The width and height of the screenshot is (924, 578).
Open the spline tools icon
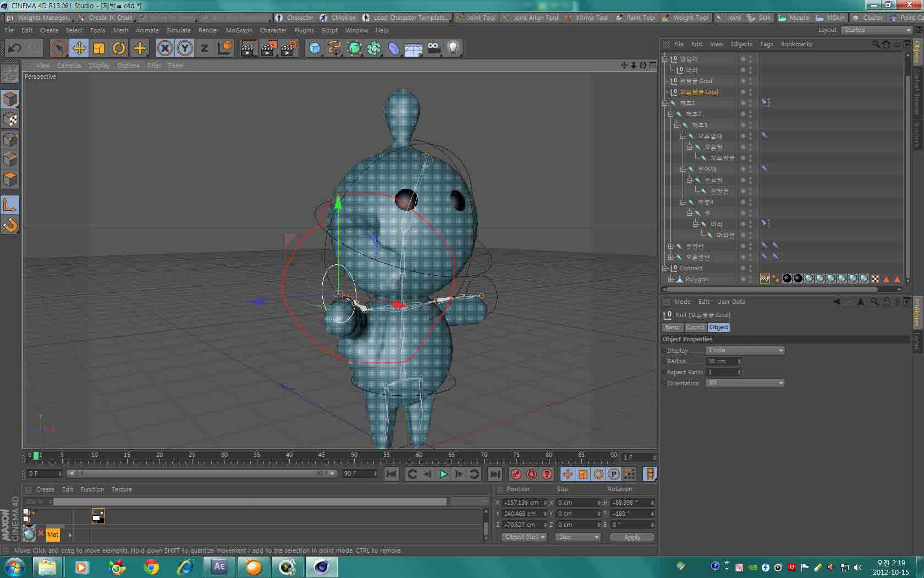tap(334, 48)
